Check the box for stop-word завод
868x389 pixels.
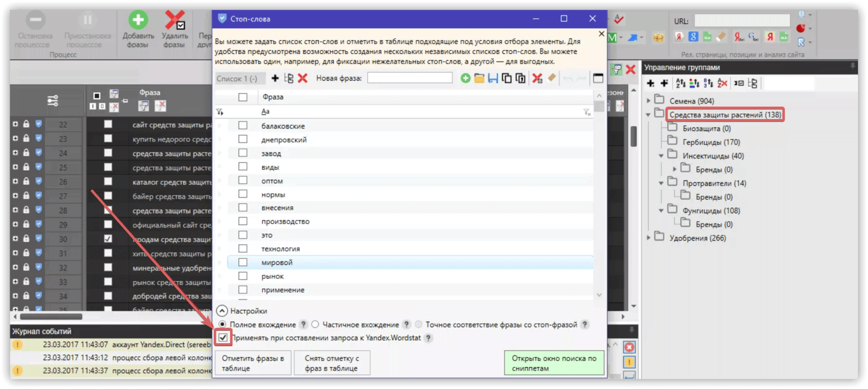point(243,153)
